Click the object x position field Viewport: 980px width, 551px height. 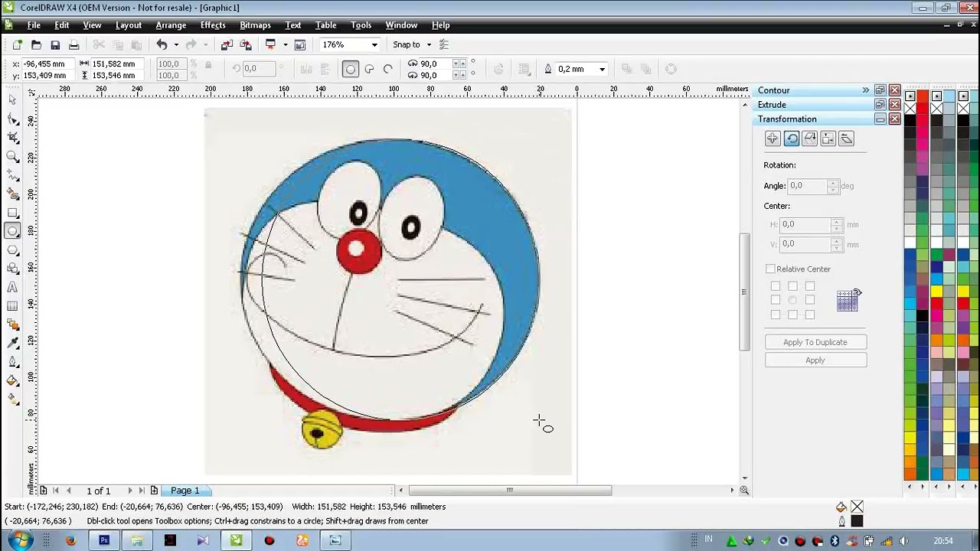(47, 64)
